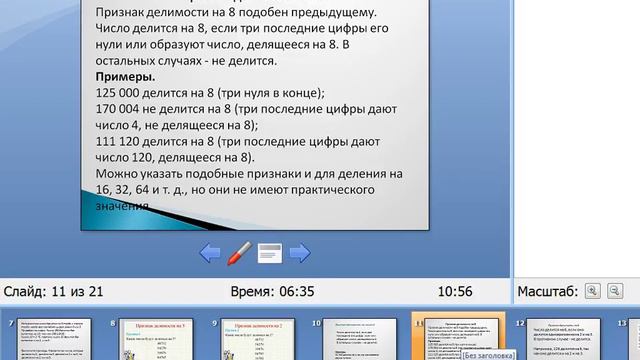Zoom in the notes with magnifier plus
The width and height of the screenshot is (640, 360).
(592, 291)
